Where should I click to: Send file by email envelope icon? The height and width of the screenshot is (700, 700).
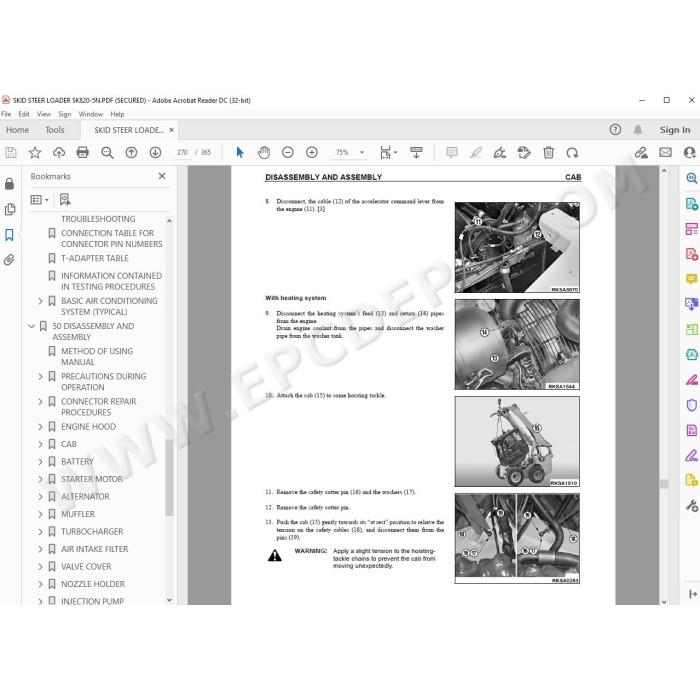pyautogui.click(x=666, y=153)
